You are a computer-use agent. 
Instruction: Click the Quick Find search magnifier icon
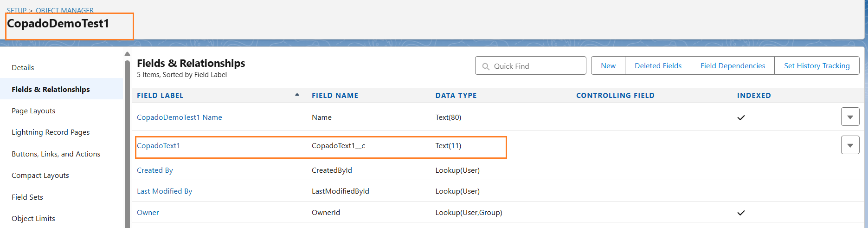(486, 66)
